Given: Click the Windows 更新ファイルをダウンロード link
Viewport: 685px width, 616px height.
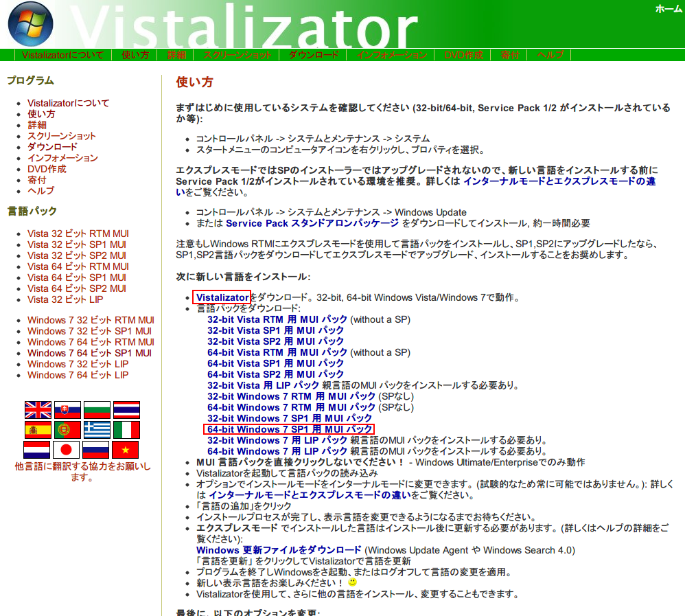Looking at the screenshot, I should (x=279, y=550).
